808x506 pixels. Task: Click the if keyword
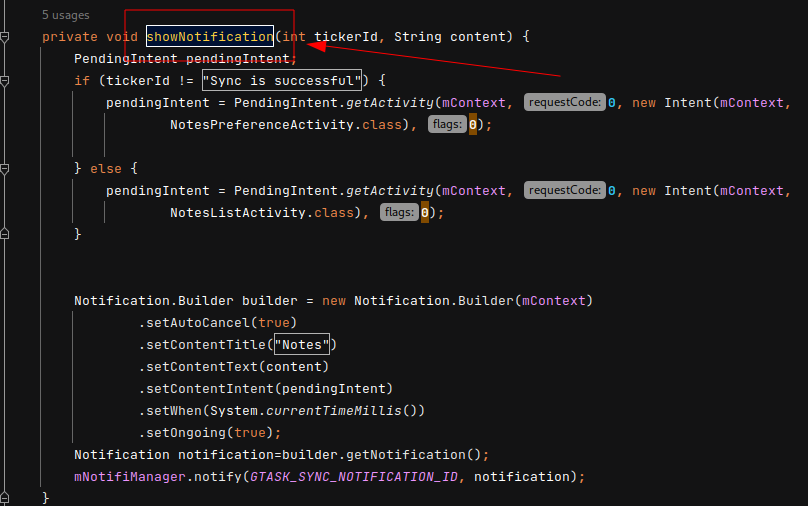(x=82, y=81)
